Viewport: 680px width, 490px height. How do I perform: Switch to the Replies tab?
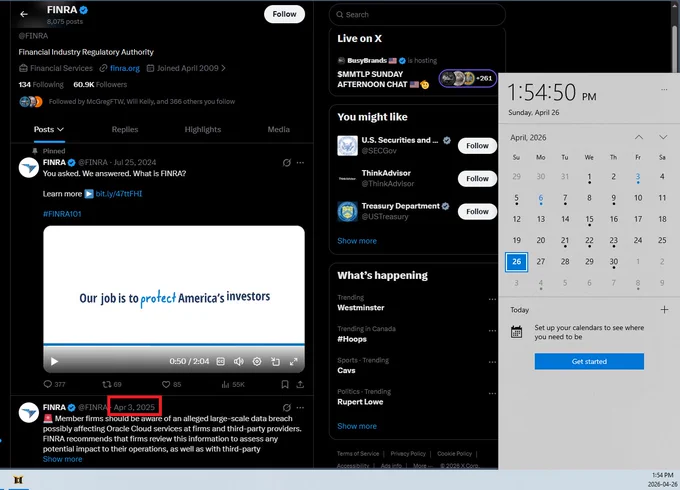click(125, 129)
